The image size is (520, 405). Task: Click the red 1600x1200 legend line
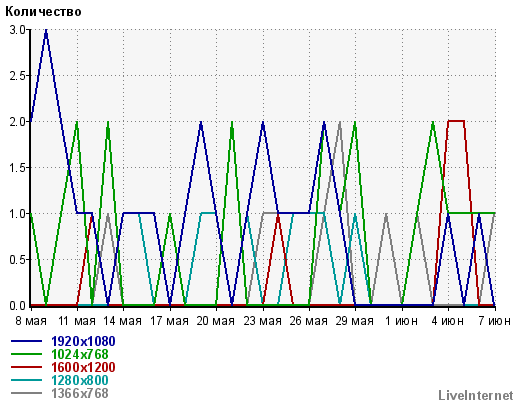(x=26, y=367)
